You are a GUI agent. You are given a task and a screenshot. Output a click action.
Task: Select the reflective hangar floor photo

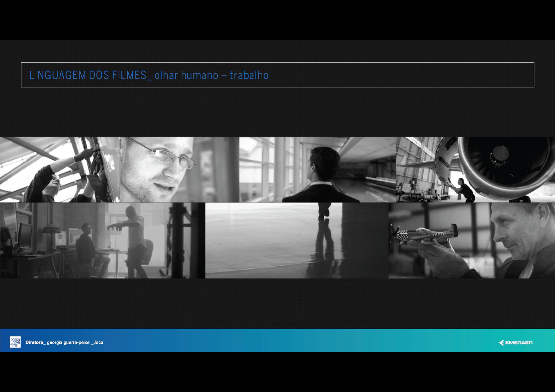(x=296, y=240)
